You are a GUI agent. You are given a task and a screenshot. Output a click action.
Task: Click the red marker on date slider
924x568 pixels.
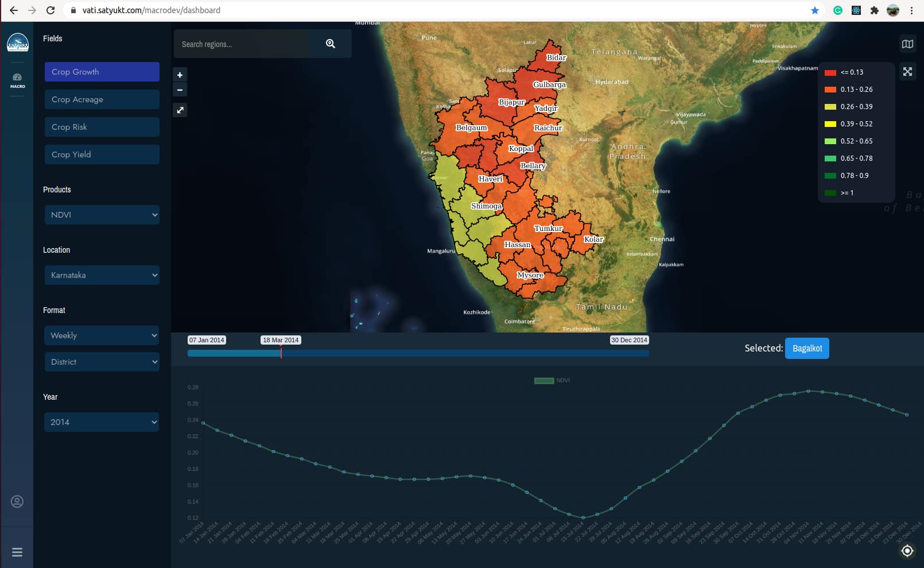pyautogui.click(x=281, y=353)
